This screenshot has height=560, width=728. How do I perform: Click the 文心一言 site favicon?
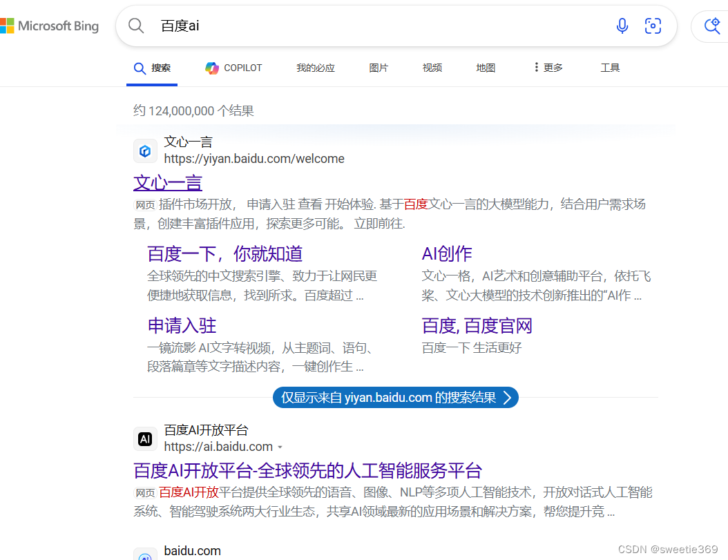pos(145,151)
